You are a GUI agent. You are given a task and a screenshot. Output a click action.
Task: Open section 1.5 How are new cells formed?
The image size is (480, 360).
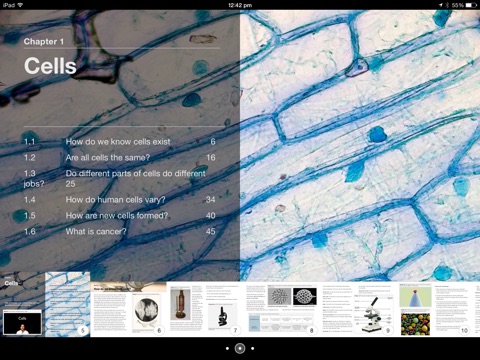click(x=120, y=215)
